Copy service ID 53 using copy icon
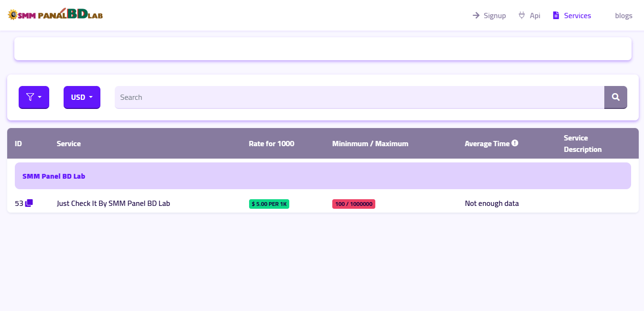Image resolution: width=644 pixels, height=311 pixels. coord(29,203)
